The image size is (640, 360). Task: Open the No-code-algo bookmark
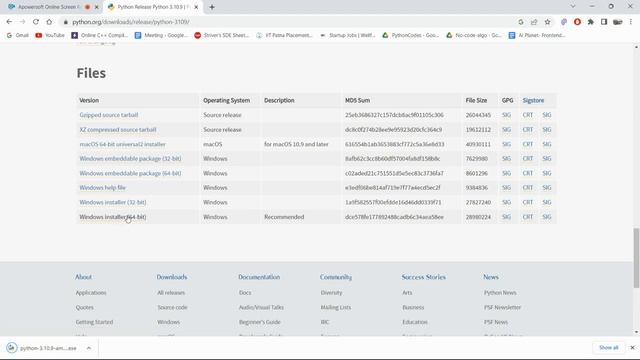point(473,36)
